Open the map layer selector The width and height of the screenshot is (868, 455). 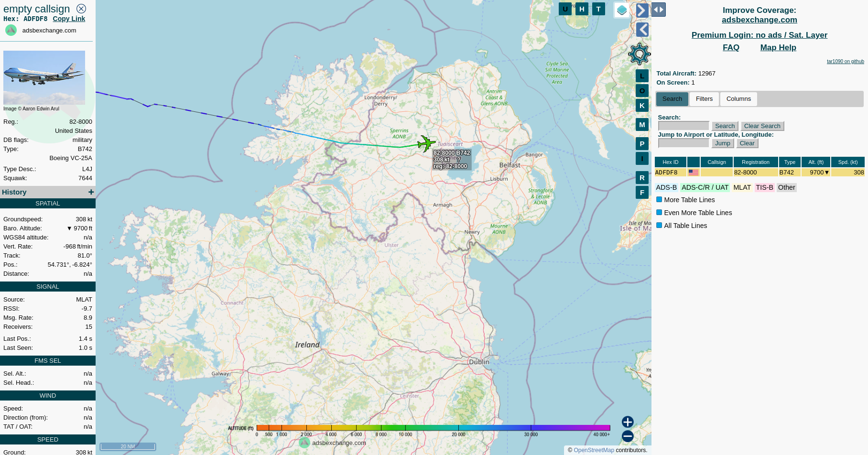[622, 10]
